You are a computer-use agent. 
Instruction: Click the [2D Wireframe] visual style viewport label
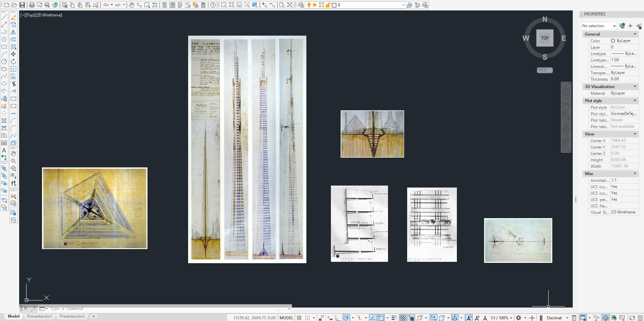pyautogui.click(x=48, y=15)
